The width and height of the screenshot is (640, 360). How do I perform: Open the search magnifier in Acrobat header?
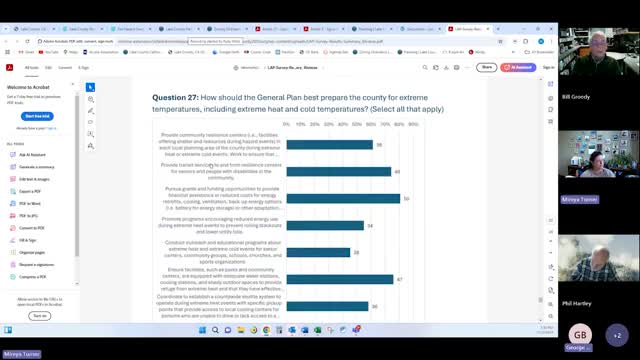(425, 67)
